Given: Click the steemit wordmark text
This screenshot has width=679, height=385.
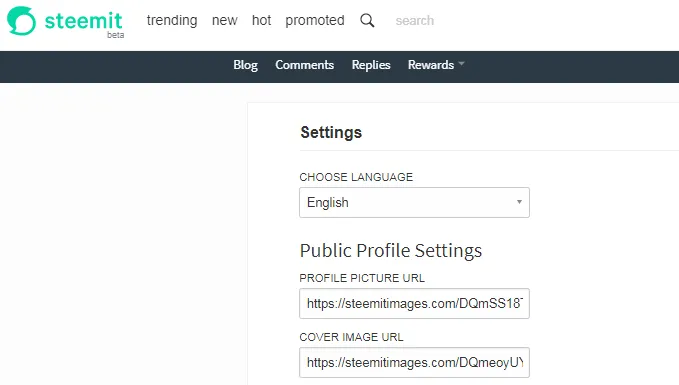Looking at the screenshot, I should pyautogui.click(x=84, y=20).
